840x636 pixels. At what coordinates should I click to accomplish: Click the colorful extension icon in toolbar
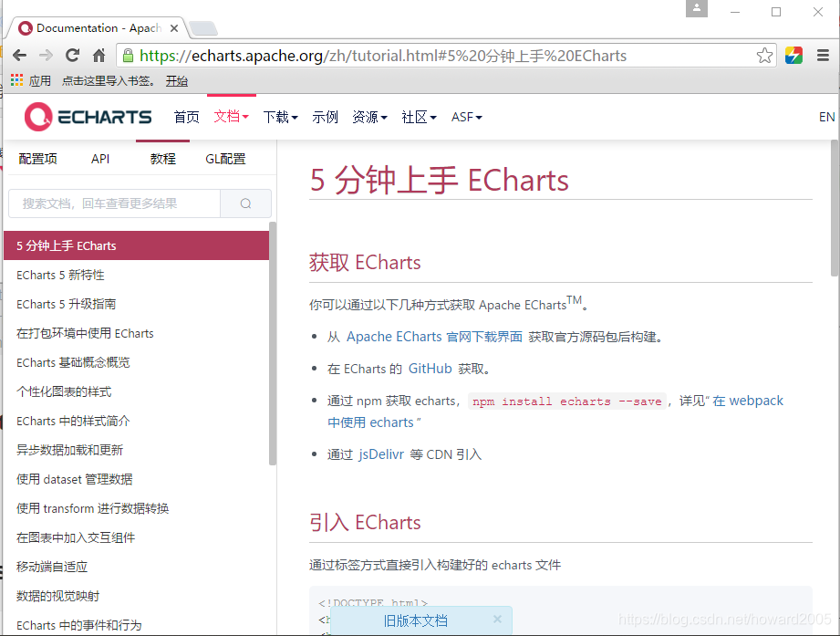pyautogui.click(x=793, y=55)
